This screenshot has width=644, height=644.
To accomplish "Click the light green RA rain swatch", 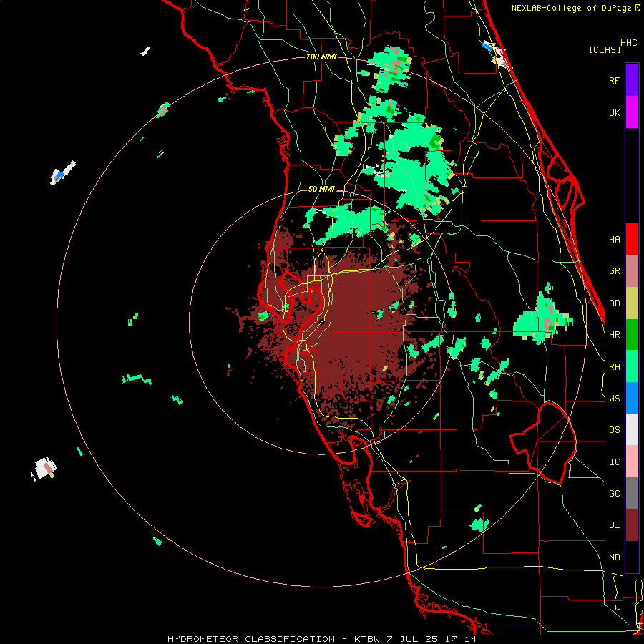I will click(x=632, y=366).
